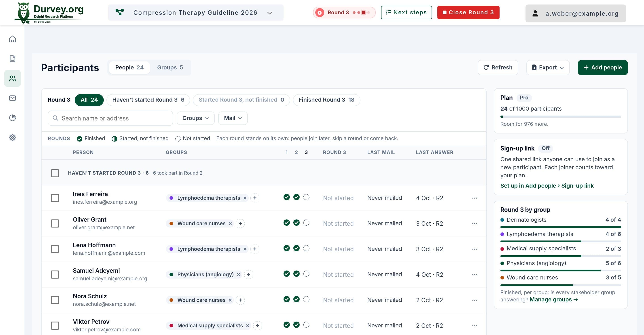The height and width of the screenshot is (335, 644).
Task: Open the Manage groups link
Action: point(553,300)
